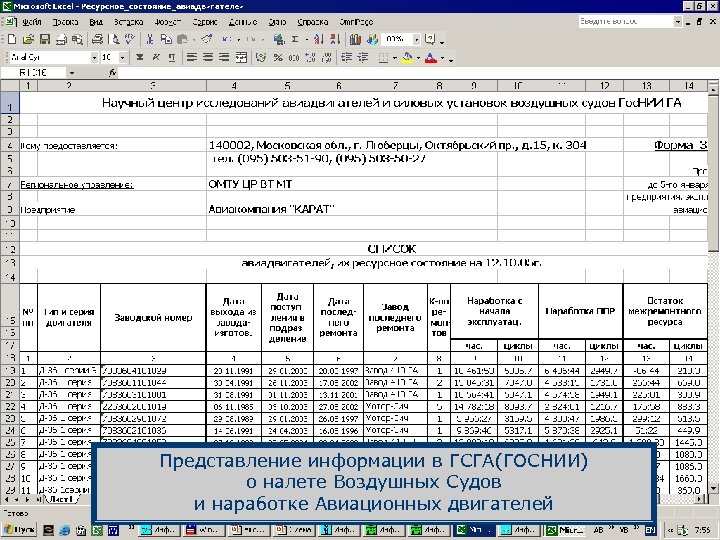Run the Spelling check icon
Viewport: 720px width, 540px height.
point(130,39)
